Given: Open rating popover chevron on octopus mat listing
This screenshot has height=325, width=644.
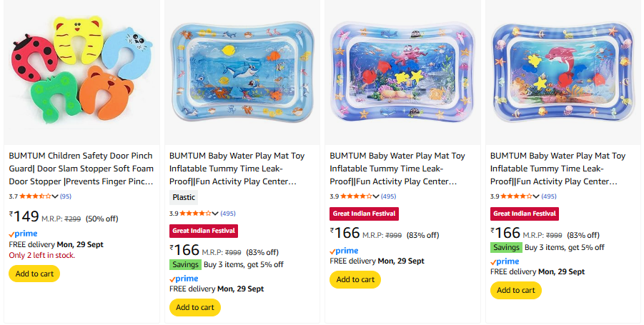Looking at the screenshot, I should tap(376, 196).
